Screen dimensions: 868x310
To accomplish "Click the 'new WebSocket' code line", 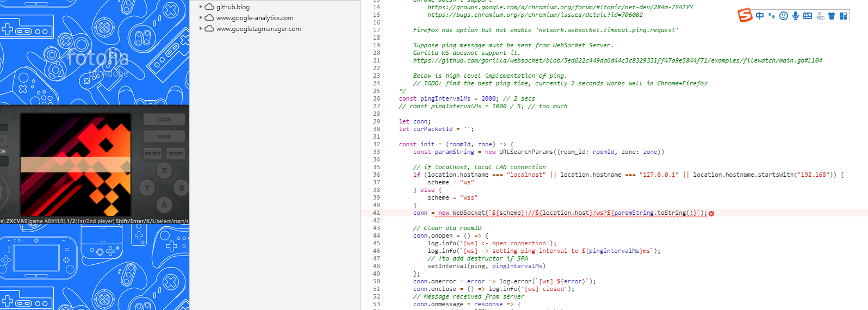I will [560, 213].
